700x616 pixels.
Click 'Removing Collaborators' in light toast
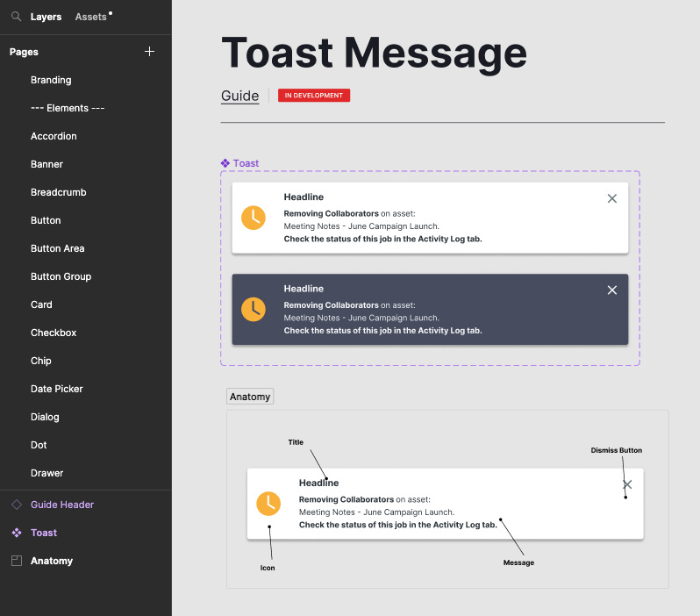coord(332,213)
